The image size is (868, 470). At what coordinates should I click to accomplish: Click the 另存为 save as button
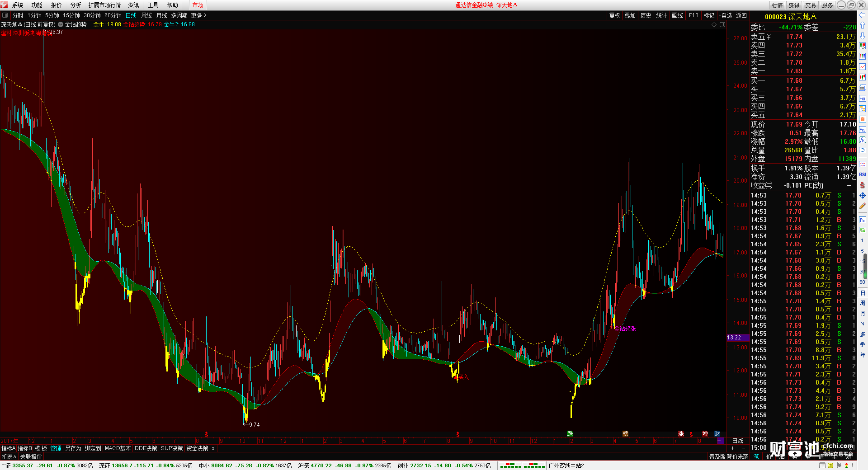coord(73,448)
